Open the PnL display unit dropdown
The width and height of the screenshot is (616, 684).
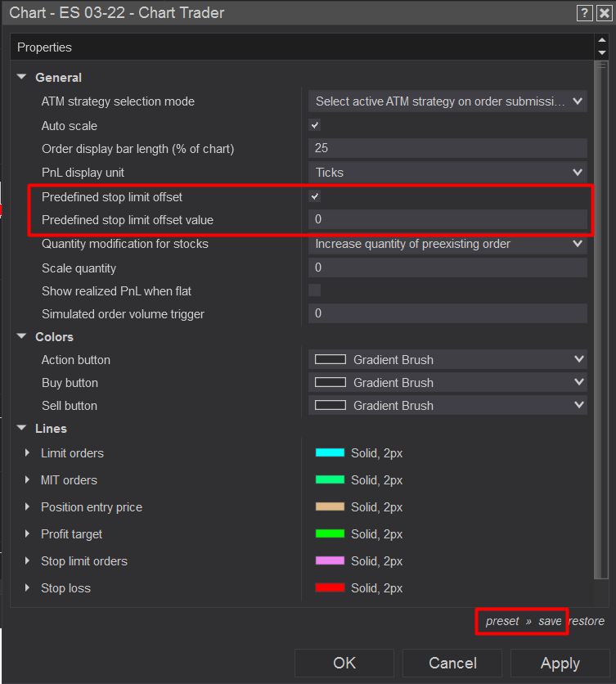448,173
